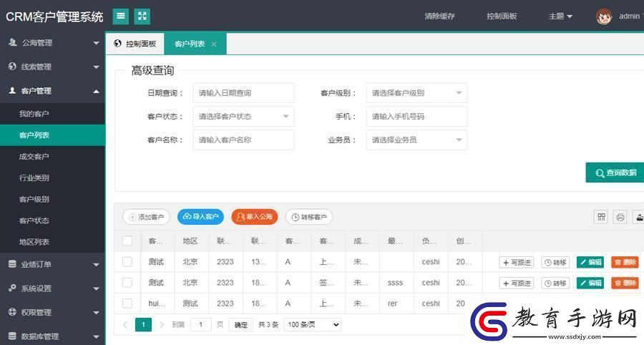
Task: Click 写跟进 in the ssss row
Action: click(x=516, y=283)
